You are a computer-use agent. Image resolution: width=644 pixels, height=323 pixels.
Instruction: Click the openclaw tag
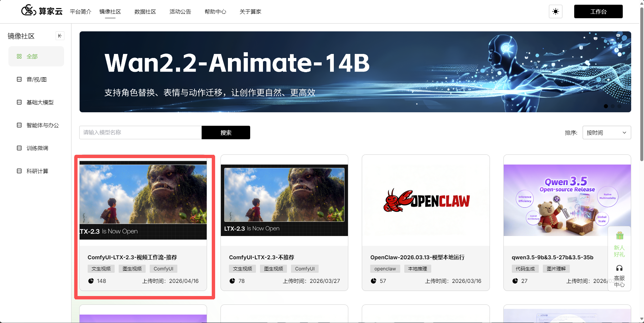[385, 269]
